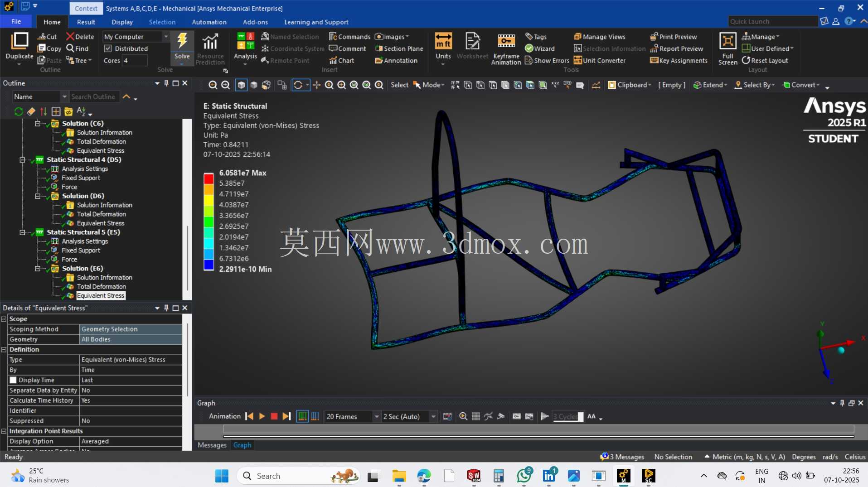Insert a Chart
868x487 pixels.
pos(342,60)
